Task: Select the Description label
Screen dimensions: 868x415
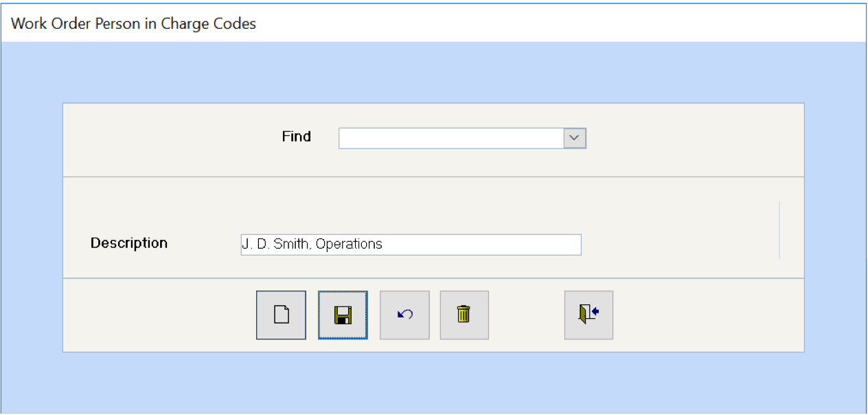Action: tap(129, 243)
